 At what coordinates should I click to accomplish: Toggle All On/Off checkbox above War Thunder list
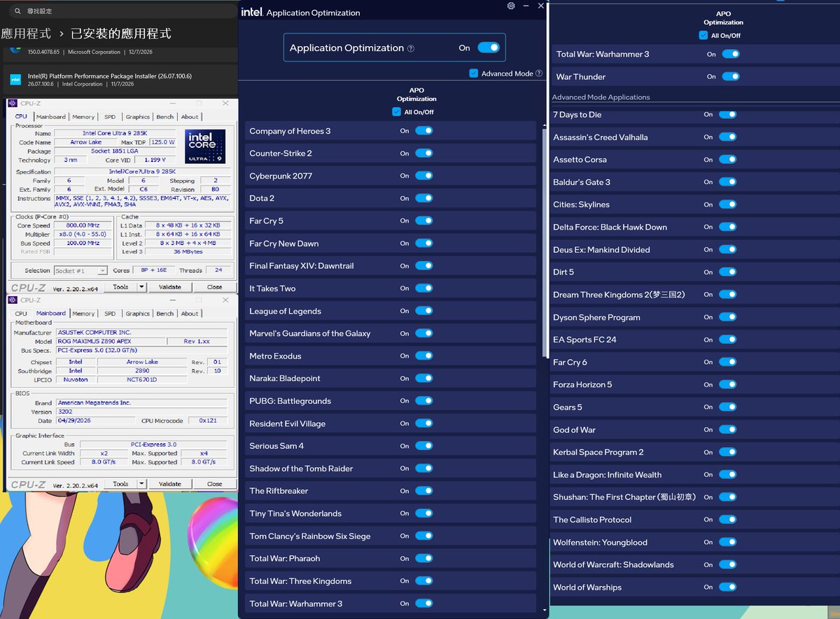(x=703, y=35)
